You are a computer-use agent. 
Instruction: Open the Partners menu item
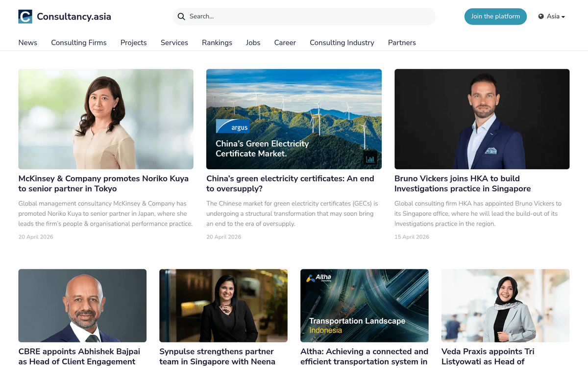tap(402, 43)
